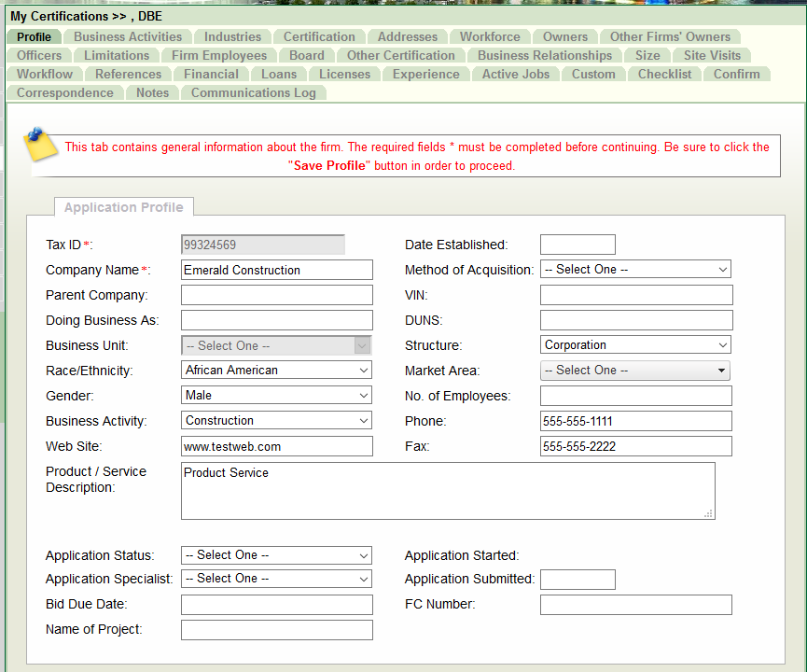The height and width of the screenshot is (672, 807).
Task: Open the Firm Employees tab
Action: coord(219,56)
